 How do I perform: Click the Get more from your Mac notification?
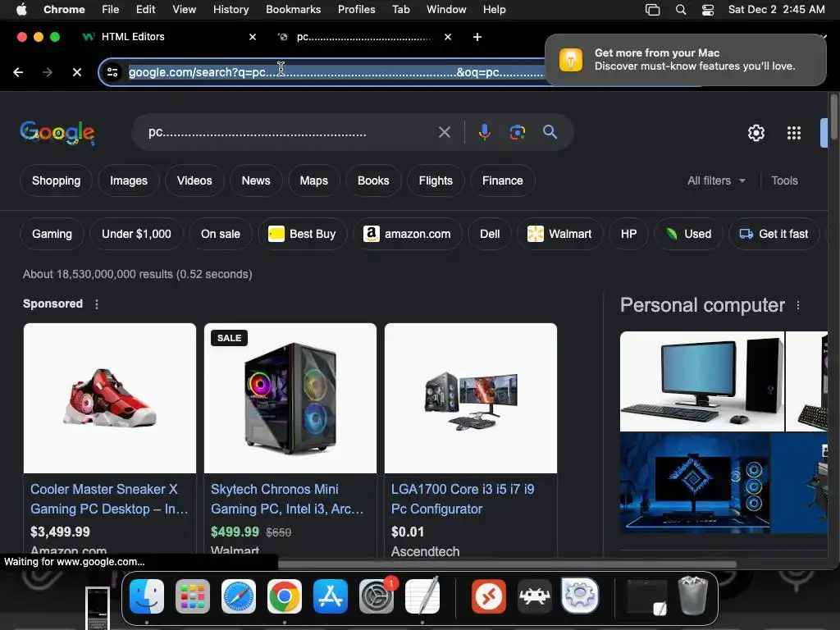686,59
